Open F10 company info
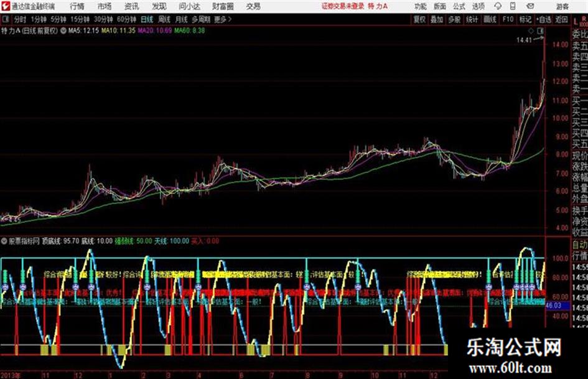Screen dimensions: 588x379 coord(508,19)
